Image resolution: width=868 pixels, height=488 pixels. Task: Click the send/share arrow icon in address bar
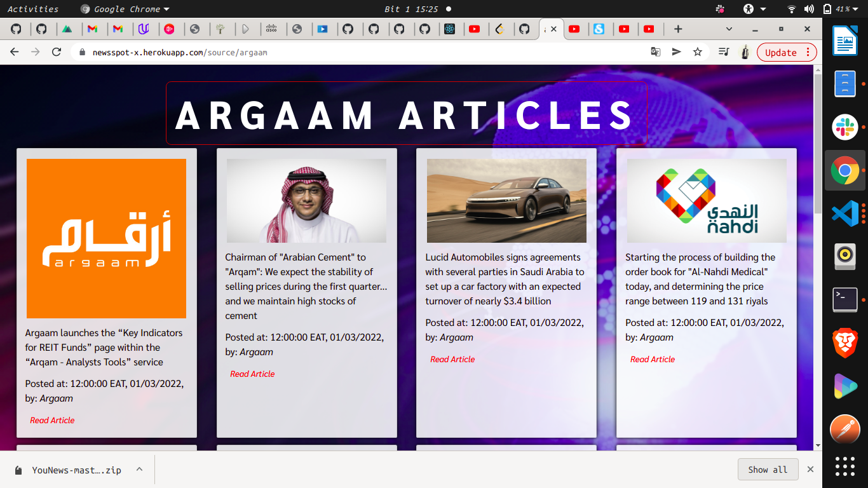pyautogui.click(x=677, y=52)
